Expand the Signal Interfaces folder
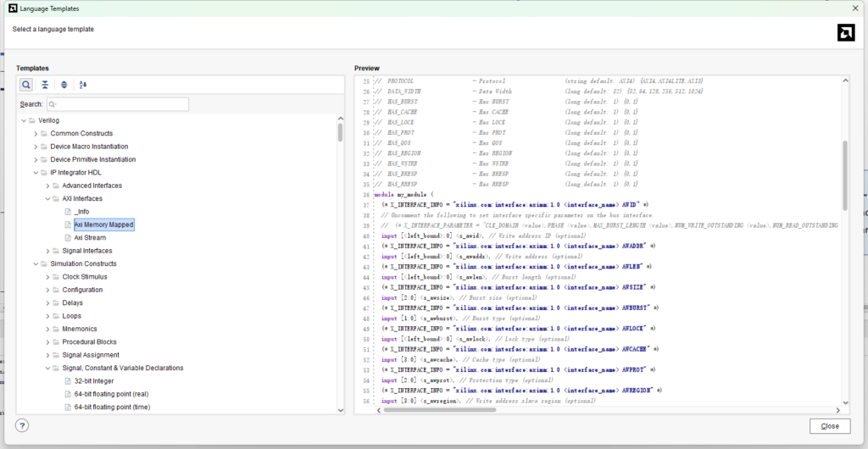Viewport: 868px width, 449px height. click(x=47, y=251)
